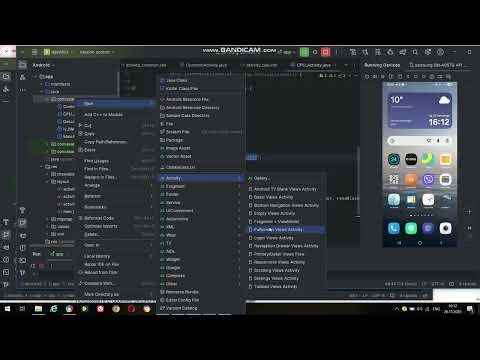Tap Google search bar on emulator
480x360 pixels.
[x=420, y=140]
